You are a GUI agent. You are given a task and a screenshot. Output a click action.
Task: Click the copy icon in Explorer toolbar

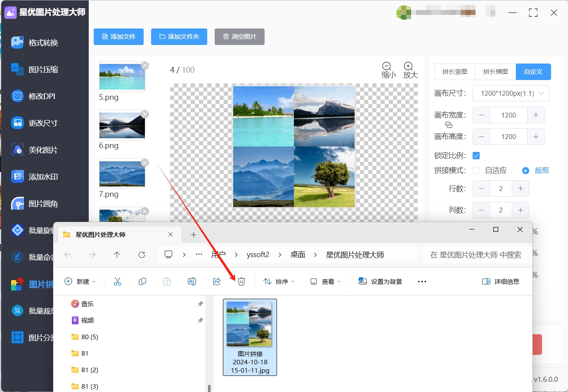coord(142,281)
